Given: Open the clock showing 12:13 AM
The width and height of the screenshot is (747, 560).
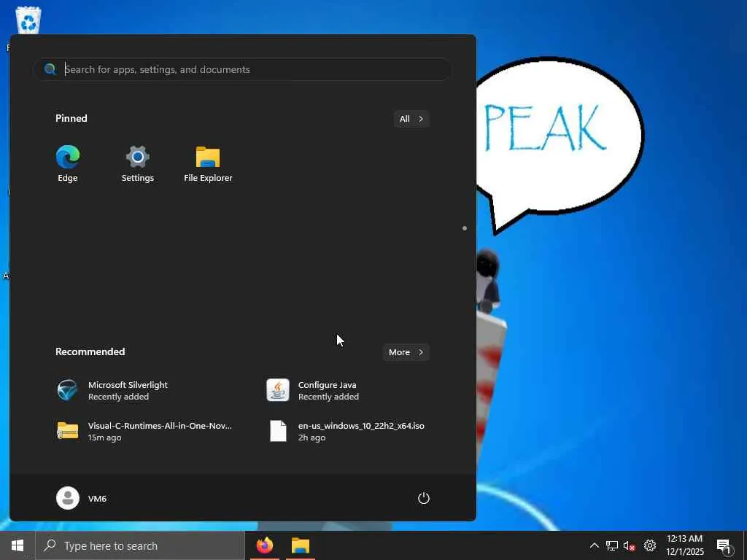Looking at the screenshot, I should 684,545.
